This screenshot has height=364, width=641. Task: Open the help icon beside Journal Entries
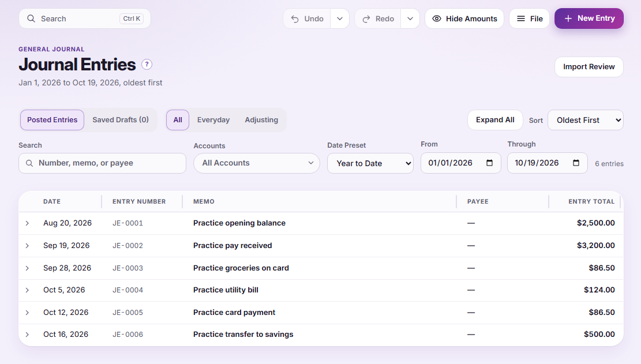click(x=147, y=65)
